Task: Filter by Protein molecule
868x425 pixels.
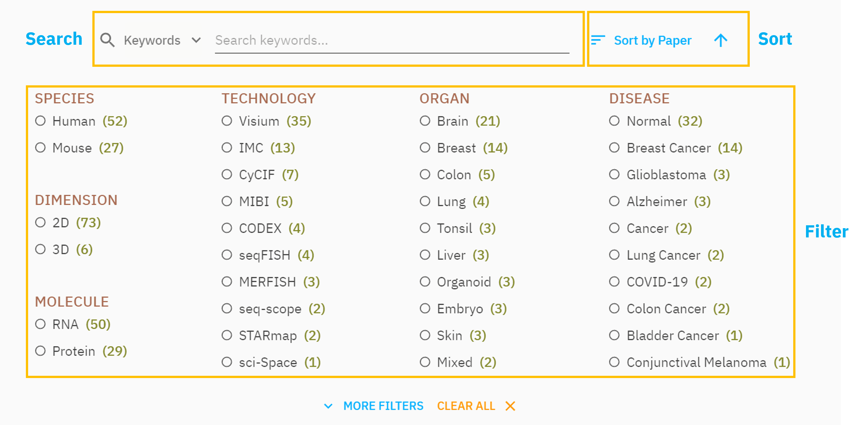Action: (41, 351)
